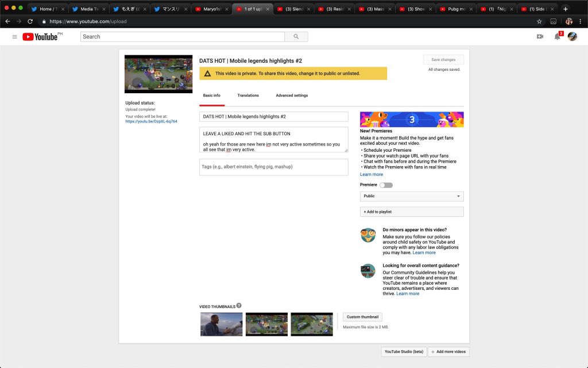Close the '1 of 1 upl' tab
Viewport: 588px width, 368px height.
point(268,9)
